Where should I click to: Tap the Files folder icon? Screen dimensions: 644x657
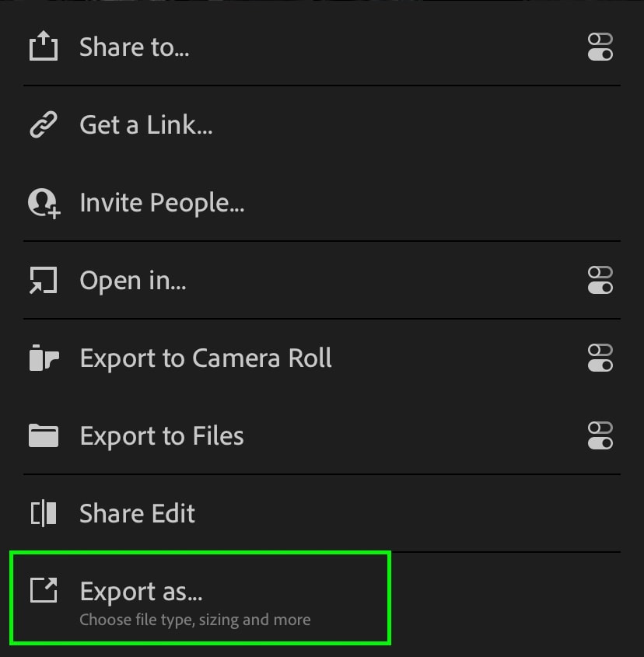(x=44, y=435)
